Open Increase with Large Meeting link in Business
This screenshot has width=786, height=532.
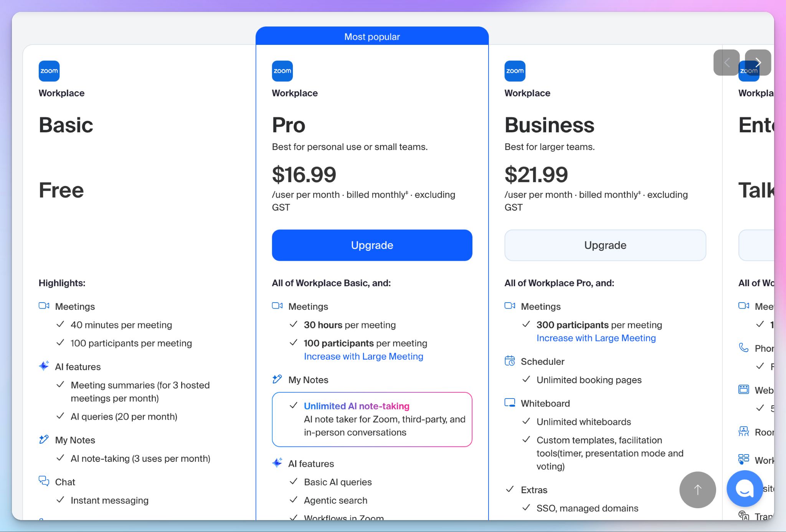pos(596,338)
